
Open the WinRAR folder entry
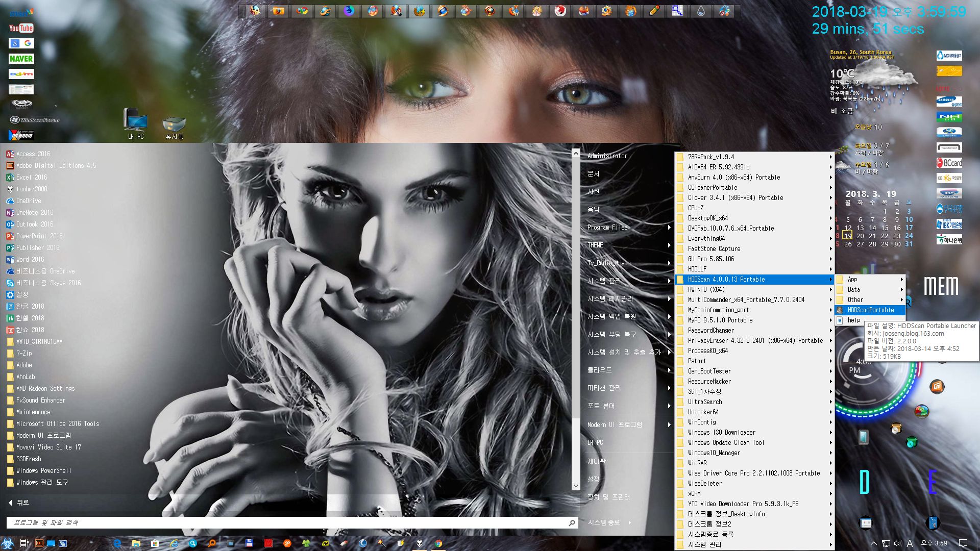pos(754,463)
